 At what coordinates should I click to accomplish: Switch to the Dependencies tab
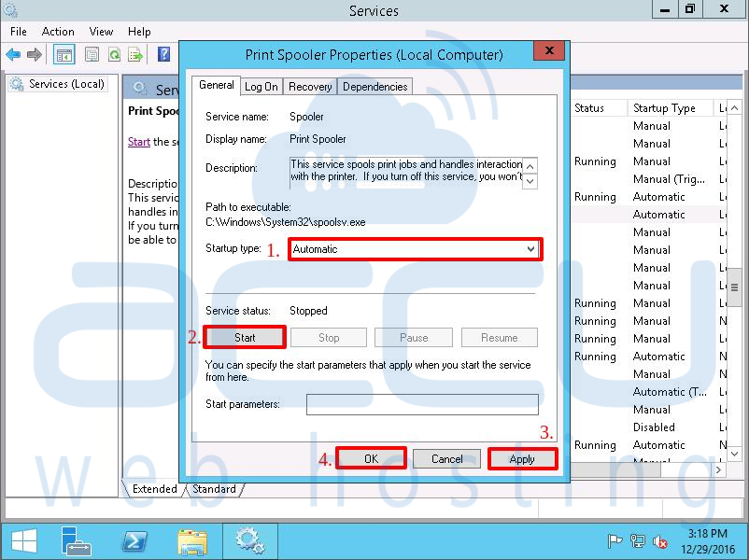(375, 87)
